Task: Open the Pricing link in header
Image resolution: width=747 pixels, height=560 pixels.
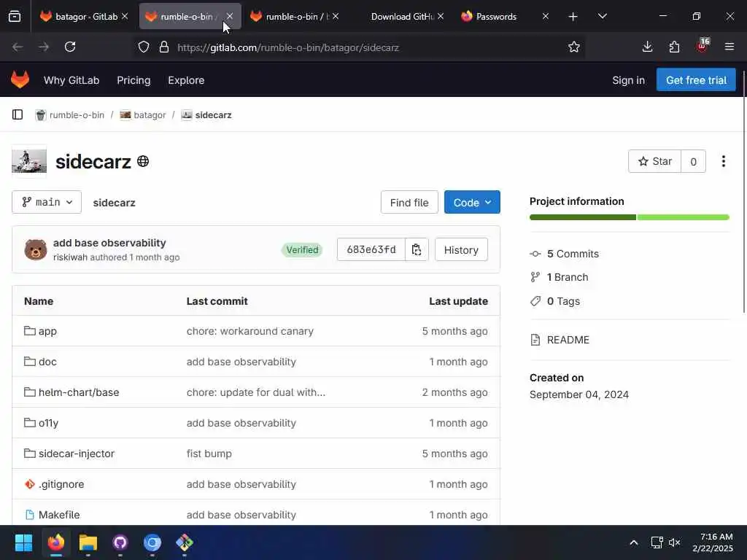Action: pyautogui.click(x=133, y=80)
